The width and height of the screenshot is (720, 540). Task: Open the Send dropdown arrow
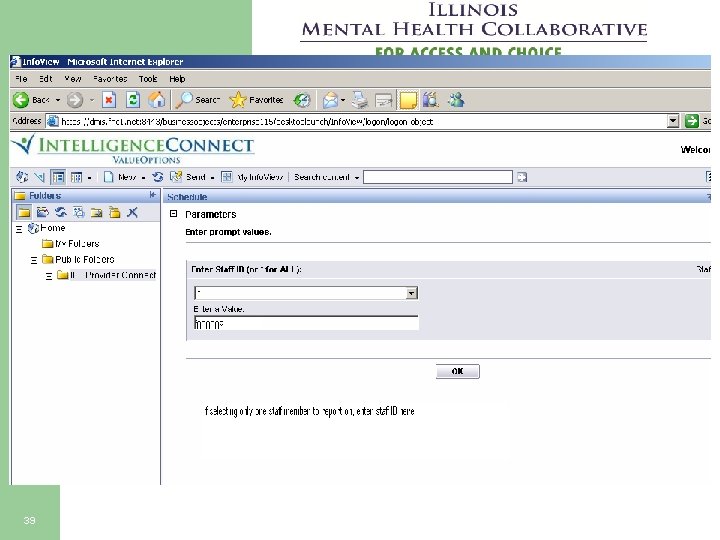(x=212, y=177)
